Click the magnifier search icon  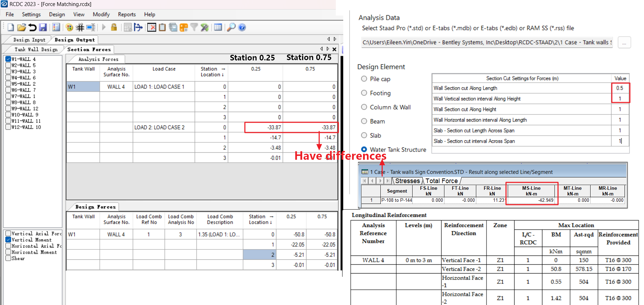point(231,28)
